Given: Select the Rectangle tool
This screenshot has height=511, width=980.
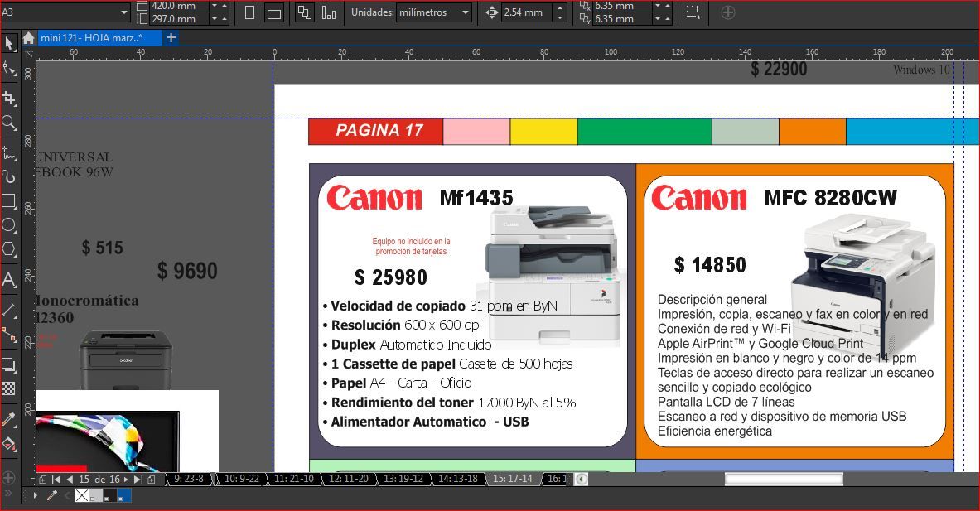Looking at the screenshot, I should pyautogui.click(x=9, y=200).
